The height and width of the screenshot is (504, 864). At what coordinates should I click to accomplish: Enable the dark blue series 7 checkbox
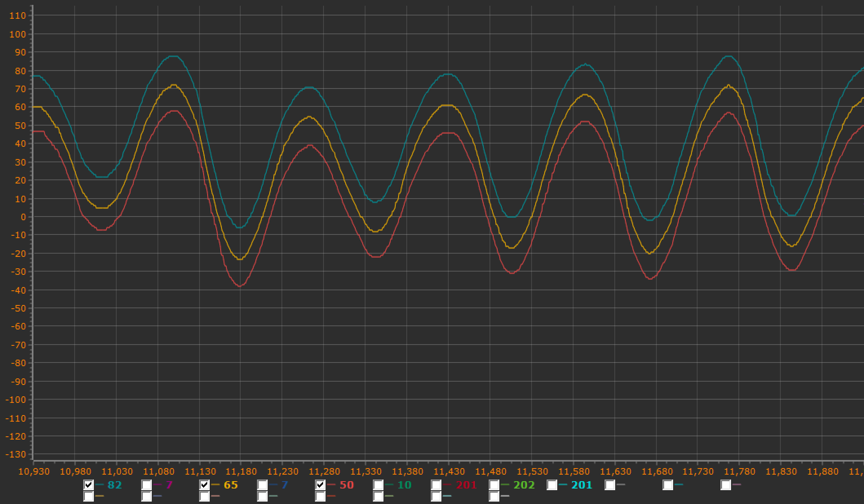tap(262, 485)
